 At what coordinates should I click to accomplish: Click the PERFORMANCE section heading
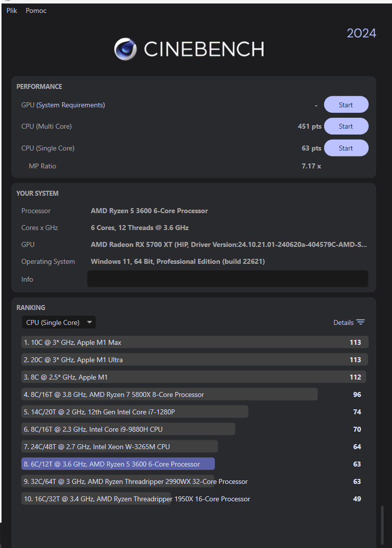pos(39,86)
